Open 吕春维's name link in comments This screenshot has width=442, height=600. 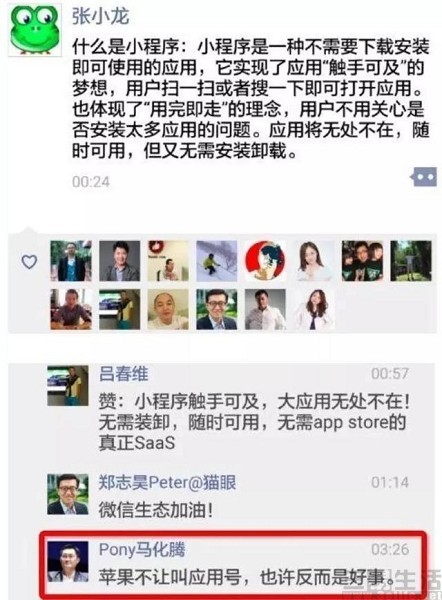(123, 373)
